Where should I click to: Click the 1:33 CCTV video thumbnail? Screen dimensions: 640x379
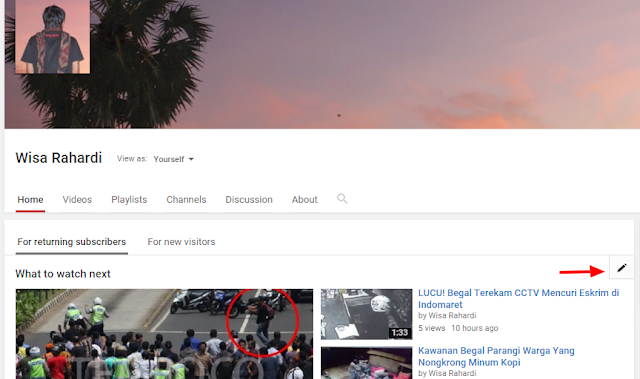point(367,314)
